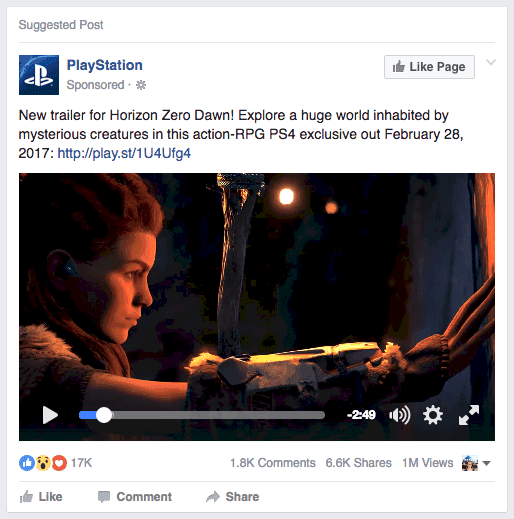The height and width of the screenshot is (519, 514).
Task: Click the Like Page button
Action: 429,67
